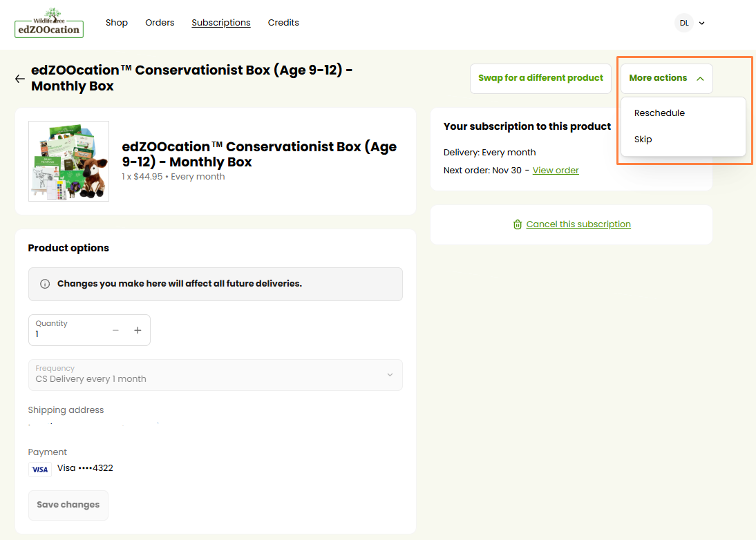The height and width of the screenshot is (540, 756).
Task: Click the Conservationist Box product thumbnail
Action: click(x=68, y=162)
